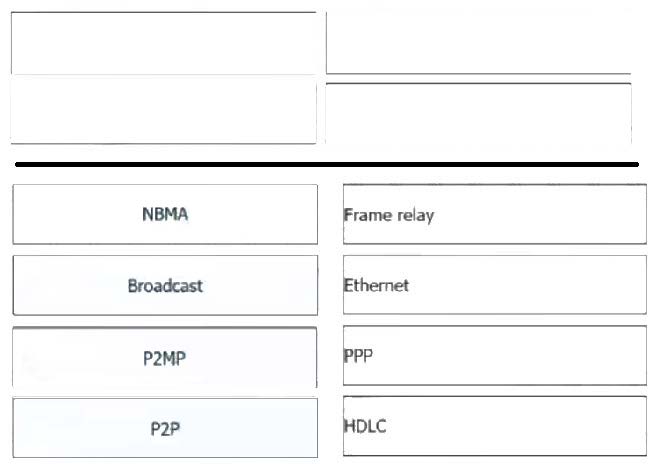Click the box directly below Frame relay
Image resolution: width=652 pixels, height=472 pixels.
[494, 285]
